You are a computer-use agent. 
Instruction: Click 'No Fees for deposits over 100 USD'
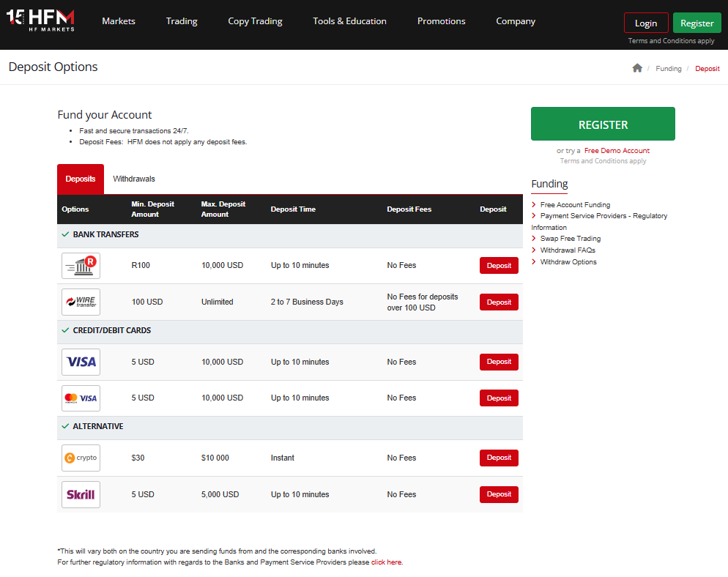[423, 302]
